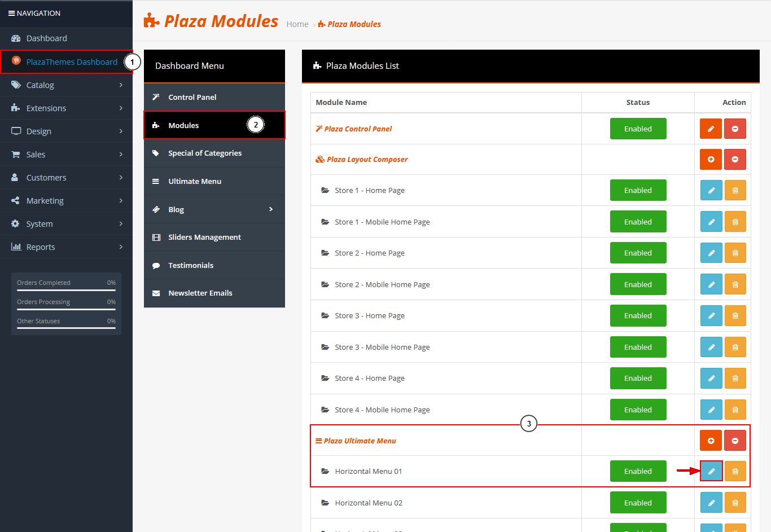Edit Horizontal Menu 02 with pencil icon
Viewport: 771px width, 532px height.
click(x=711, y=503)
